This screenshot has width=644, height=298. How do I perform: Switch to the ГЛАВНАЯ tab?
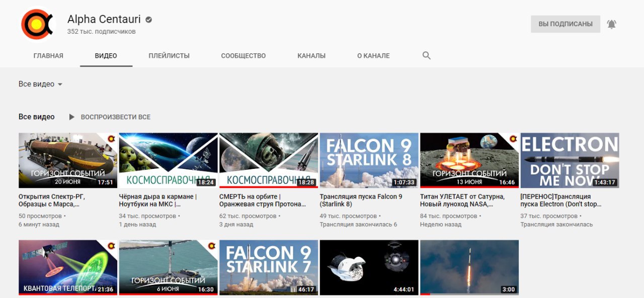point(48,56)
